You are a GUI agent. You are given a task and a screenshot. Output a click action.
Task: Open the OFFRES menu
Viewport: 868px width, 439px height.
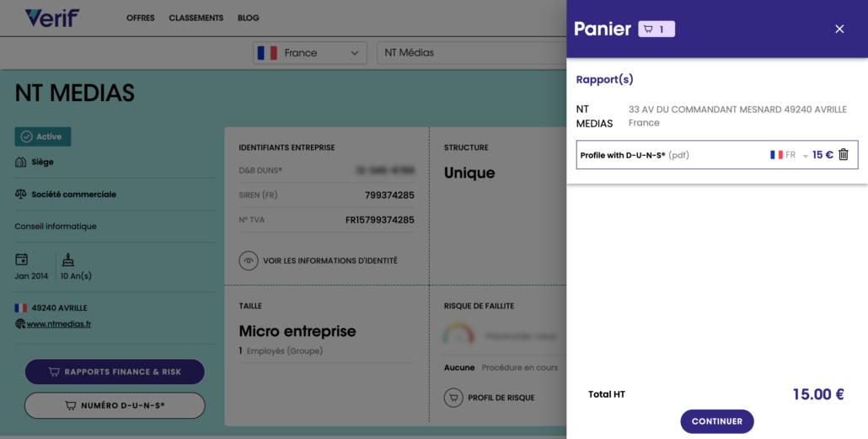(141, 18)
